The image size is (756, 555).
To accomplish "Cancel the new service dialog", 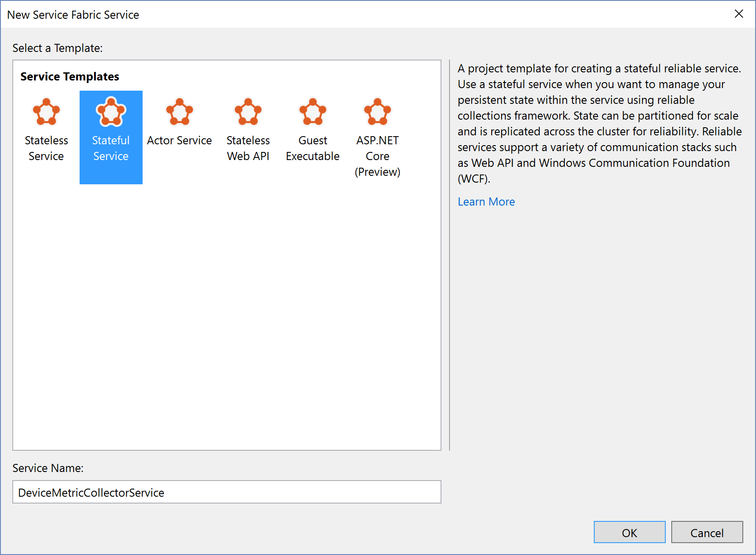I will [x=707, y=532].
